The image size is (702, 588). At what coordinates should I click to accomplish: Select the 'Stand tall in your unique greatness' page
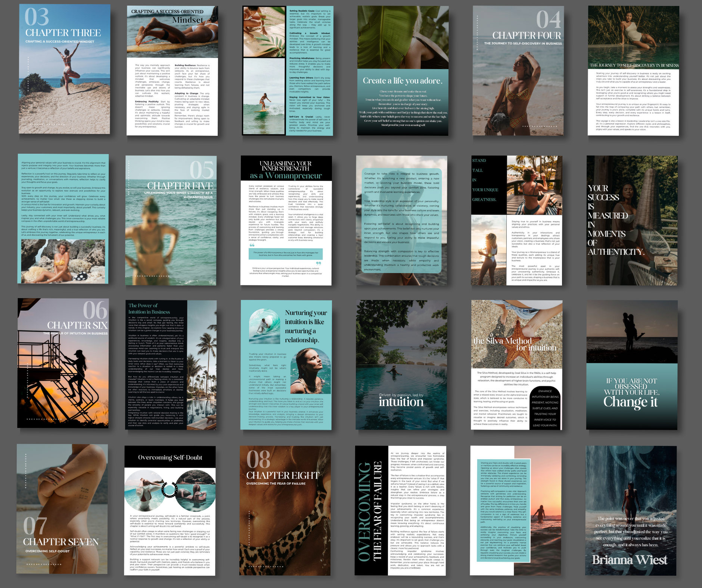(x=516, y=220)
